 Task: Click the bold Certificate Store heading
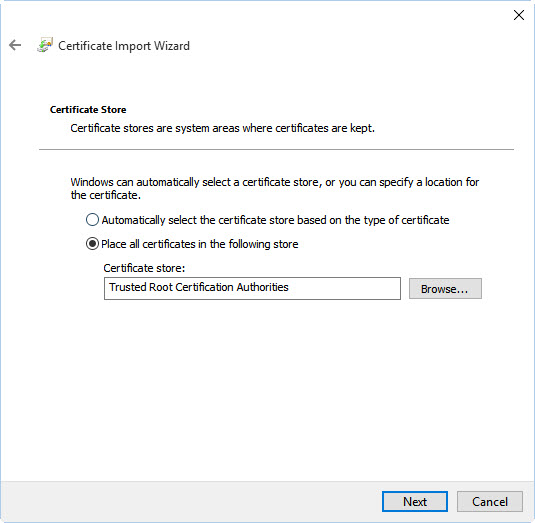click(88, 110)
